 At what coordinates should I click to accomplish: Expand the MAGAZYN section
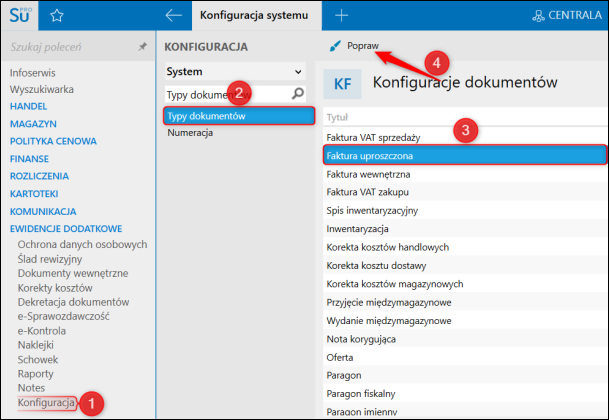[33, 124]
